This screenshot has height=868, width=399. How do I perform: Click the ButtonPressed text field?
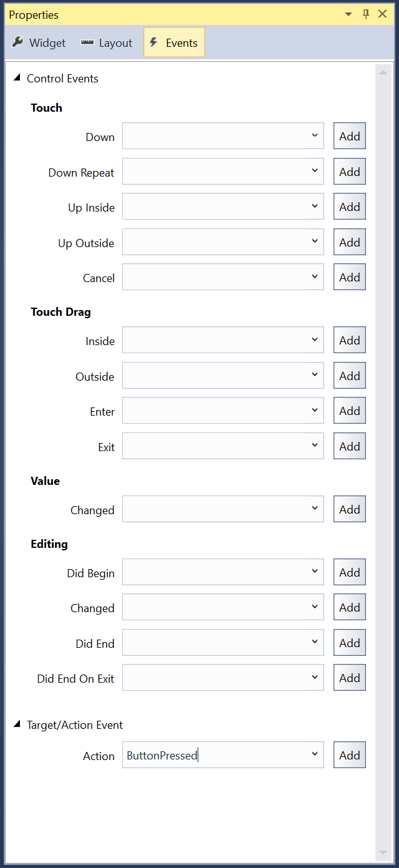pyautogui.click(x=187, y=754)
